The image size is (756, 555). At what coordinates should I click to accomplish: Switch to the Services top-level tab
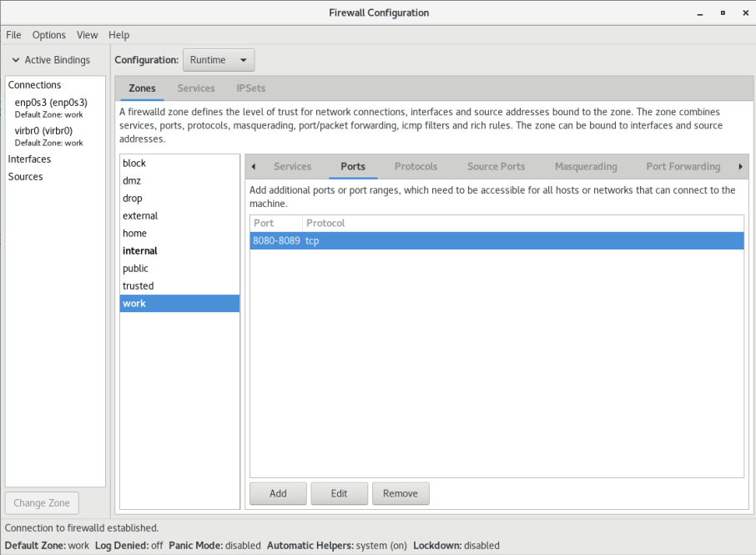(196, 88)
